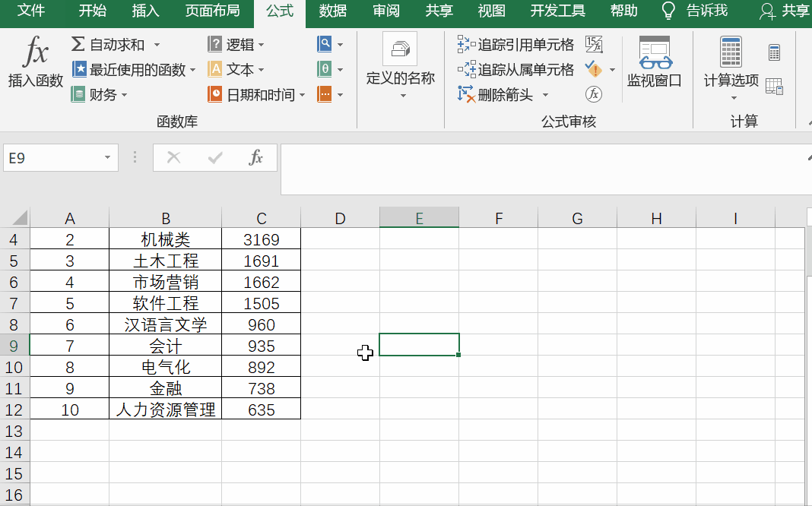Image resolution: width=812 pixels, height=506 pixels.
Task: Open the 逻辑 logical functions menu
Action: tap(236, 45)
